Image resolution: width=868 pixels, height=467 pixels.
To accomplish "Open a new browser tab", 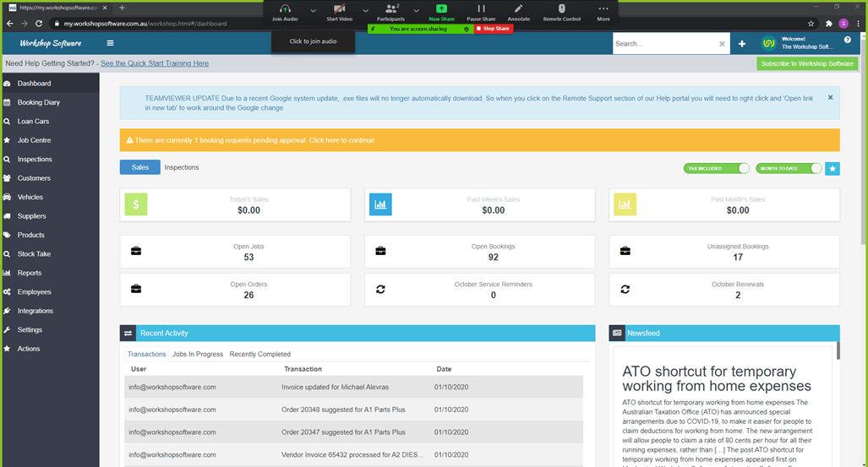I will (x=122, y=8).
